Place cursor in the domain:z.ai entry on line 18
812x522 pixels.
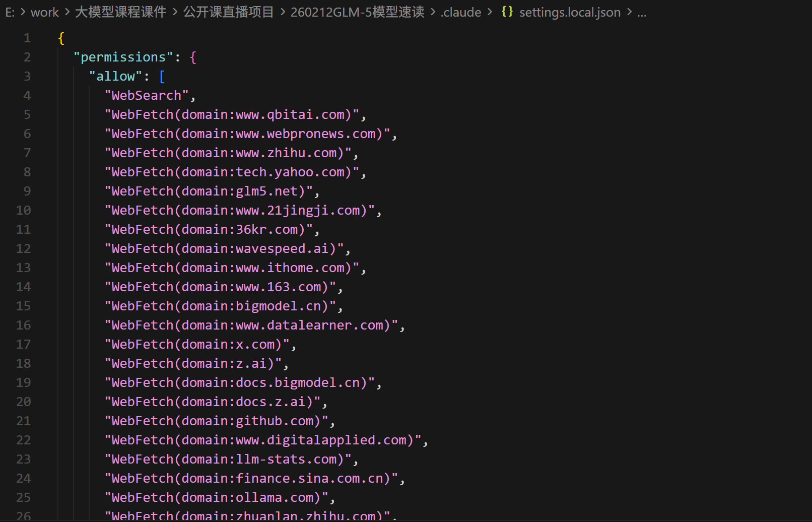(x=193, y=364)
